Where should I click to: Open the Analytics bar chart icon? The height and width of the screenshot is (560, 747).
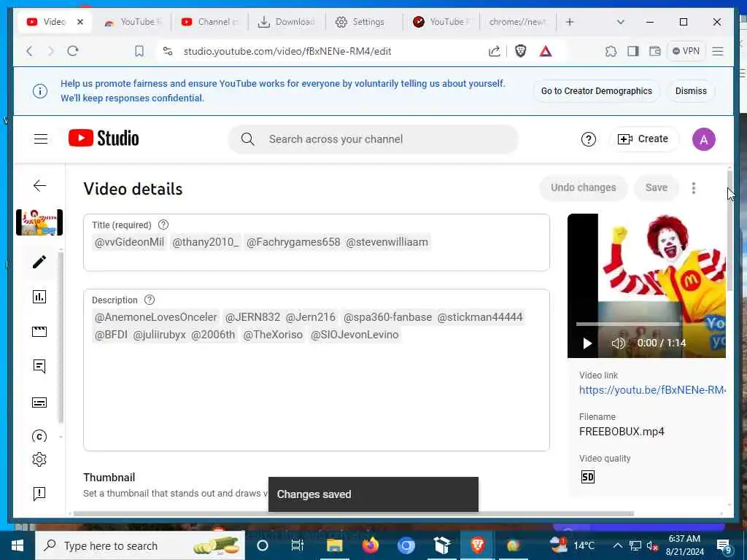(39, 297)
